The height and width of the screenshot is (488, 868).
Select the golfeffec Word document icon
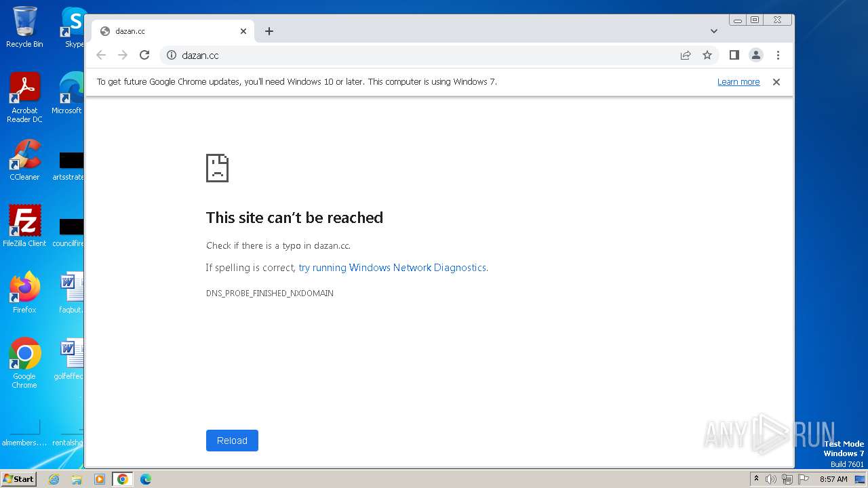coord(71,359)
